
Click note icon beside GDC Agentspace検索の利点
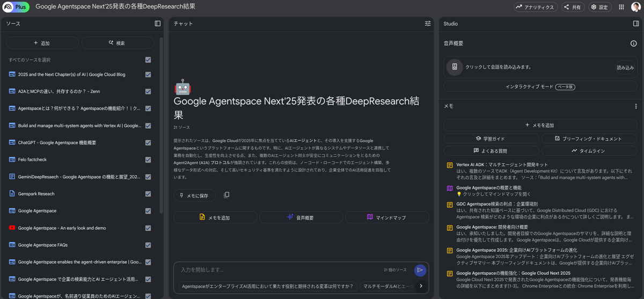click(450, 205)
